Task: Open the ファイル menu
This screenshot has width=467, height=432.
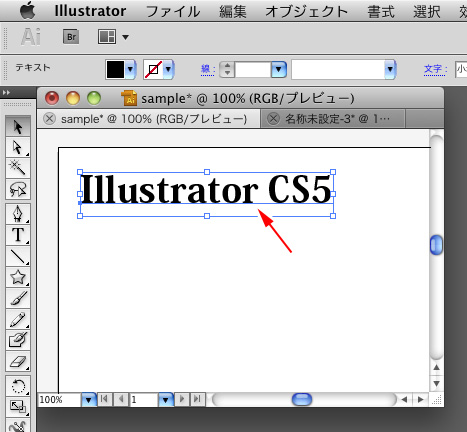Action: [173, 12]
